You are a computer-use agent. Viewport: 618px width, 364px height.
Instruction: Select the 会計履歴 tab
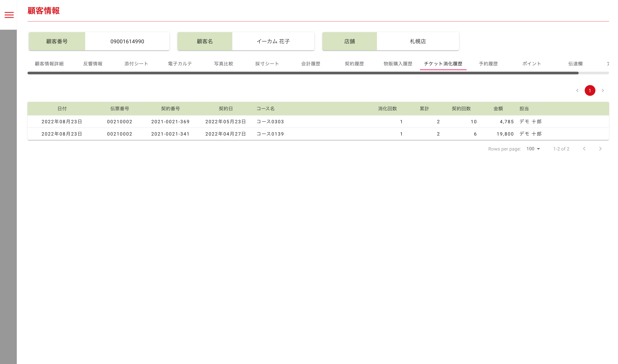pyautogui.click(x=311, y=64)
